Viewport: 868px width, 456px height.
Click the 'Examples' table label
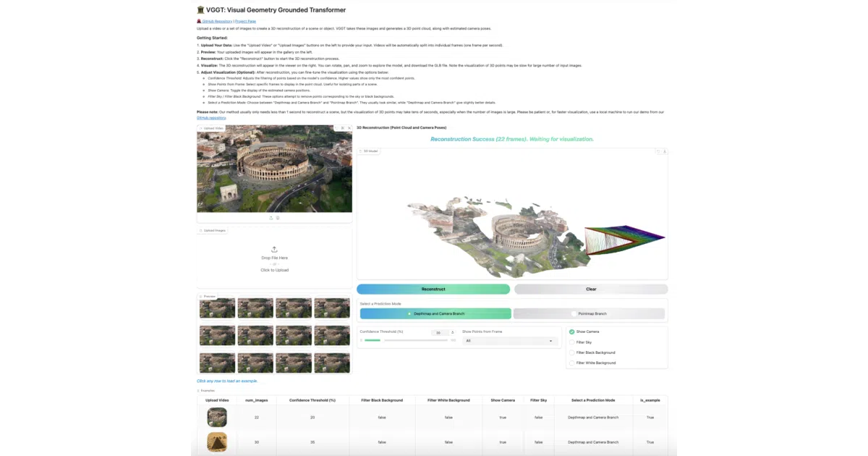(207, 390)
